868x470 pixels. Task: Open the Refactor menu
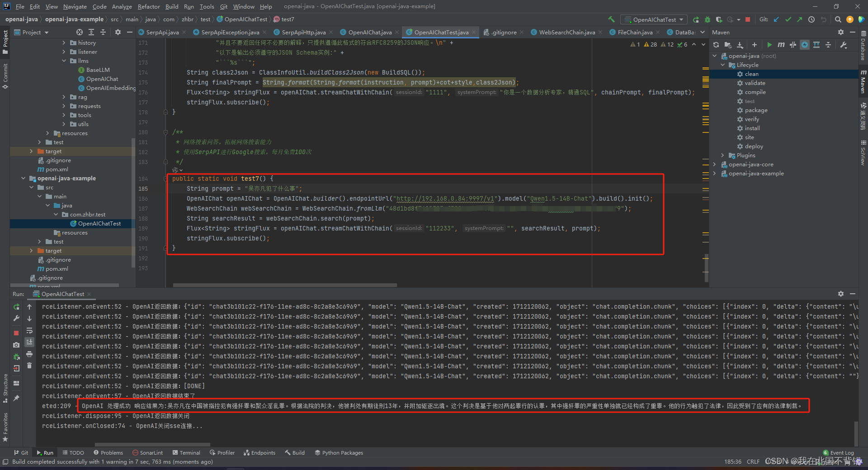click(x=149, y=6)
